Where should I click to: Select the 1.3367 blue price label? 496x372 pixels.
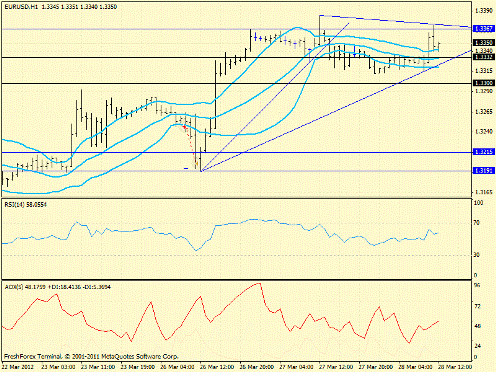pos(483,29)
